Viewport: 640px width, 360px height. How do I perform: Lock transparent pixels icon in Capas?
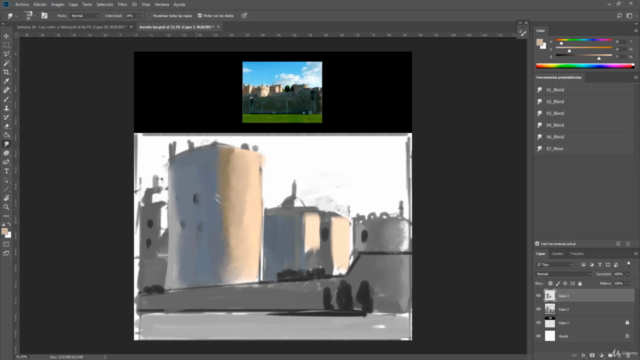(x=550, y=283)
